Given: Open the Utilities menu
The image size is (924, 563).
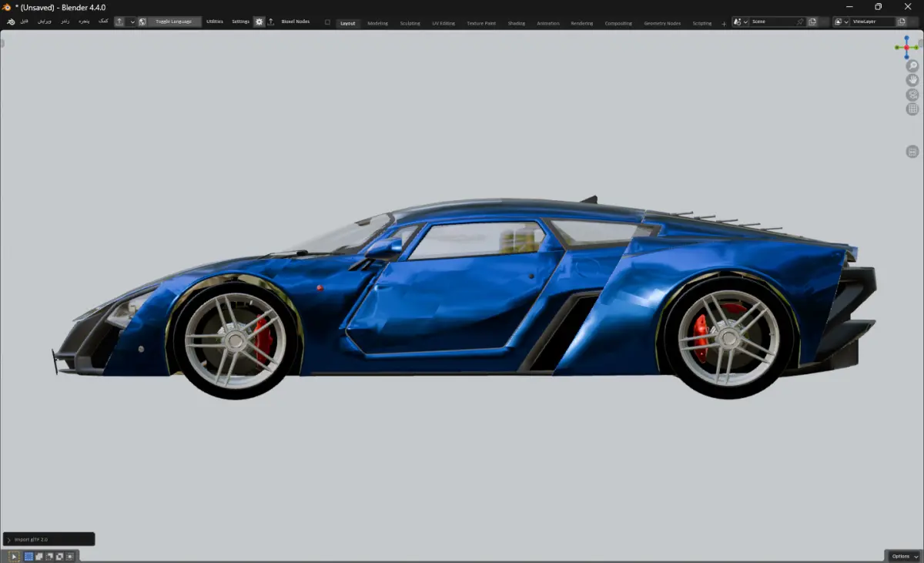Looking at the screenshot, I should point(215,22).
